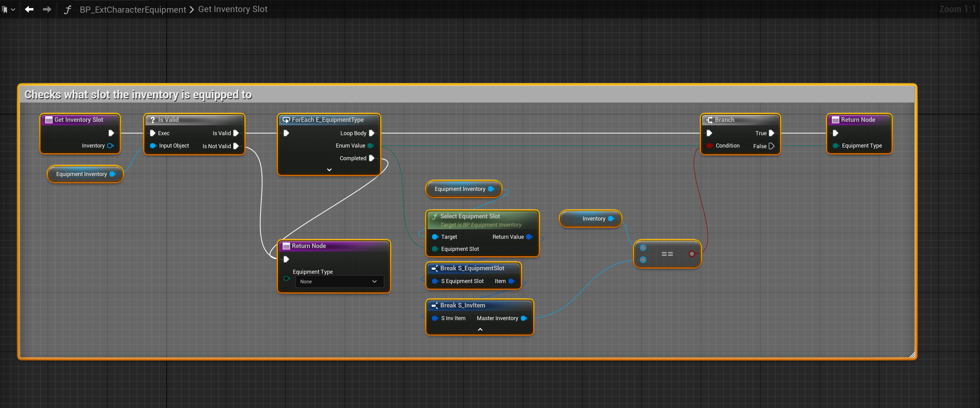The height and width of the screenshot is (408, 980).
Task: Click the Is Not Valid execution pin
Action: 236,146
